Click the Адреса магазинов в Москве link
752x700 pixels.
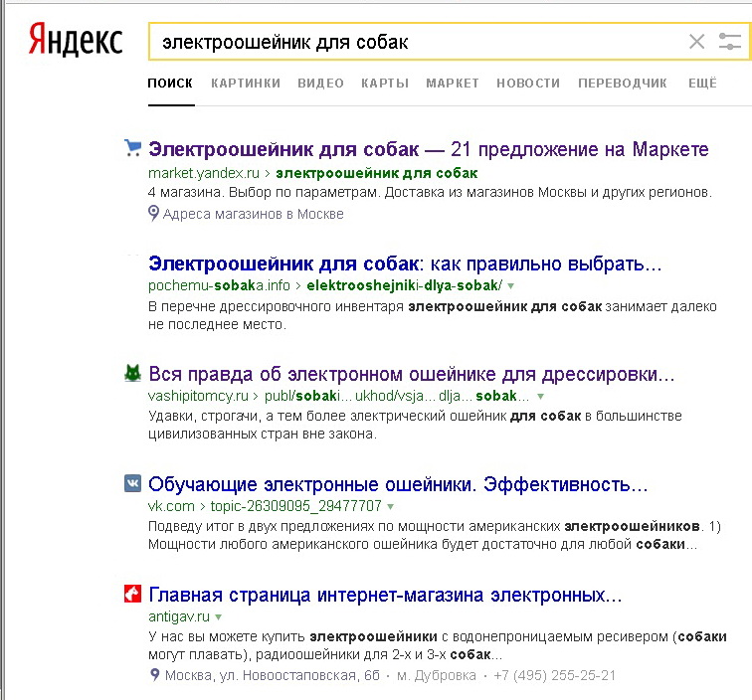click(253, 214)
